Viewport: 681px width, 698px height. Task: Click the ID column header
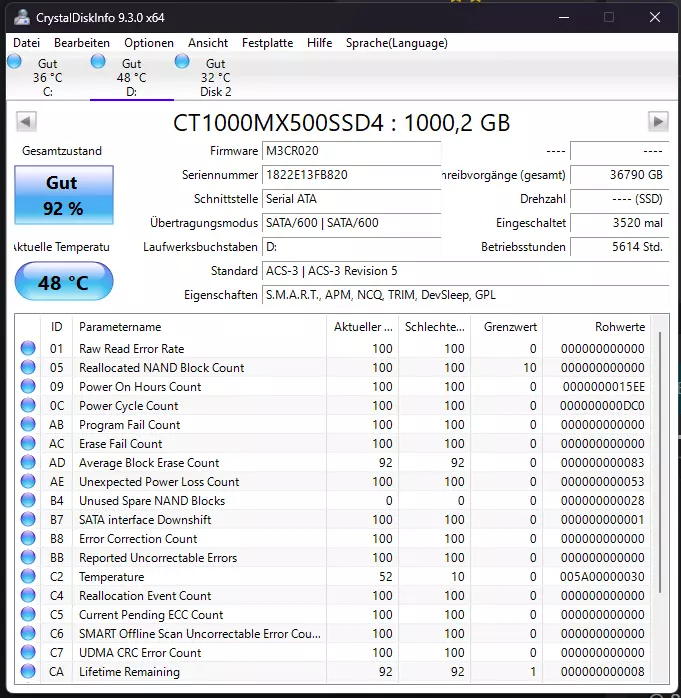(x=57, y=327)
